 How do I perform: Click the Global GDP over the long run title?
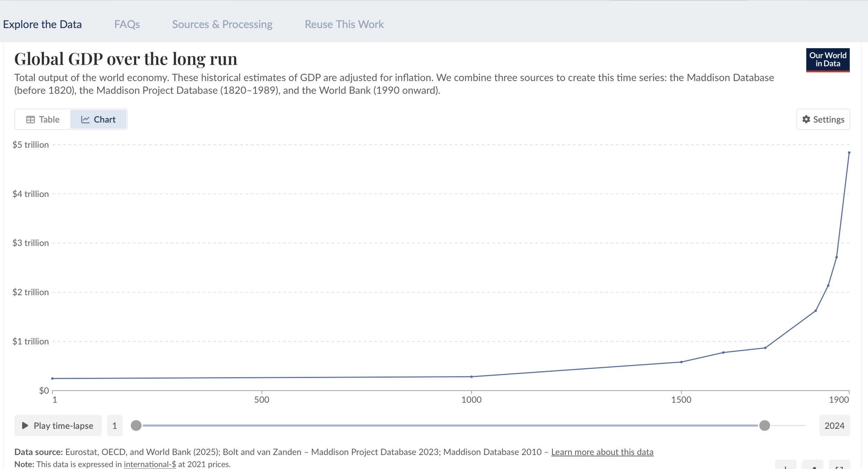click(x=126, y=59)
